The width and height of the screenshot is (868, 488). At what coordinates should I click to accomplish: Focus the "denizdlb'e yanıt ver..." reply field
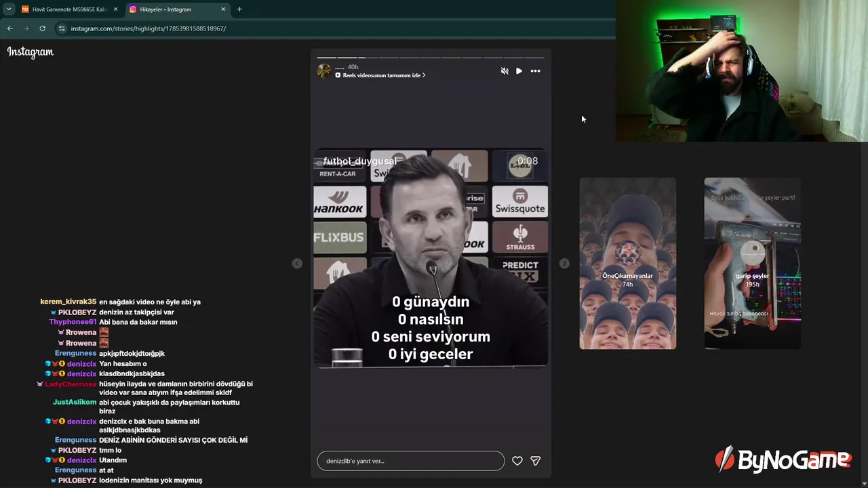tap(410, 461)
